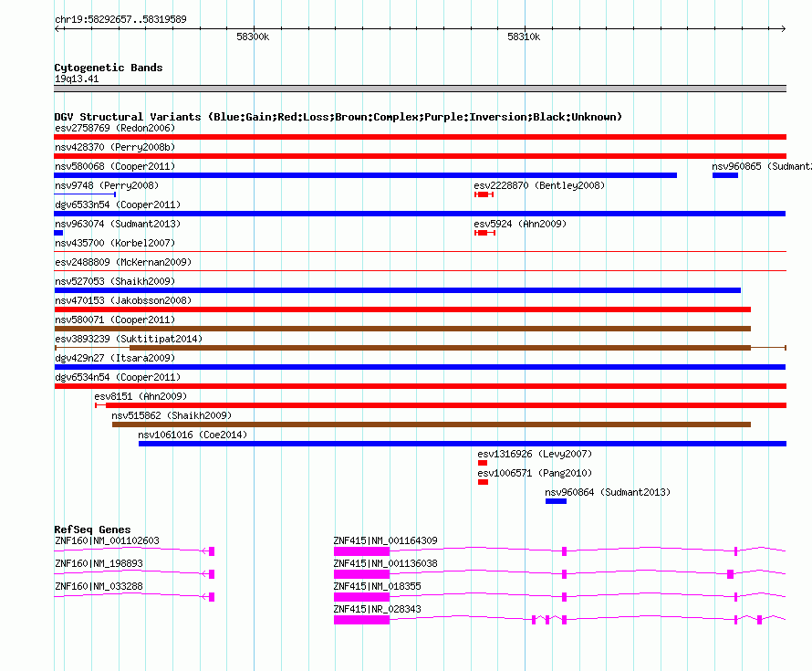
Task: Click the dgv6533n54 (Cooper2011) label
Action: pos(118,204)
